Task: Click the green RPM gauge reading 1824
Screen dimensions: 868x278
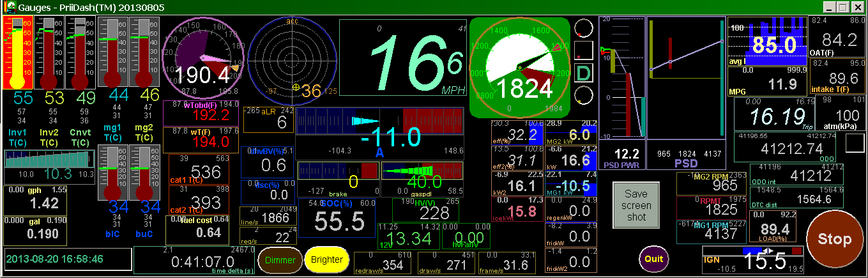Action: click(519, 68)
